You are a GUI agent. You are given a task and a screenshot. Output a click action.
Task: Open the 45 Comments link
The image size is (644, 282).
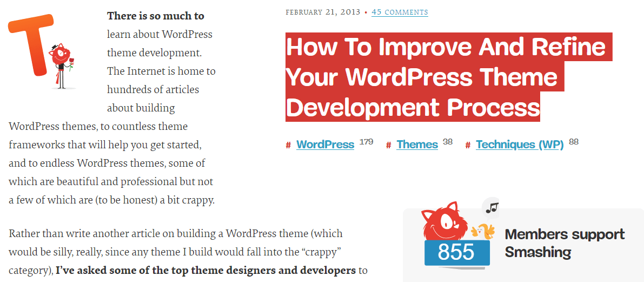(400, 12)
